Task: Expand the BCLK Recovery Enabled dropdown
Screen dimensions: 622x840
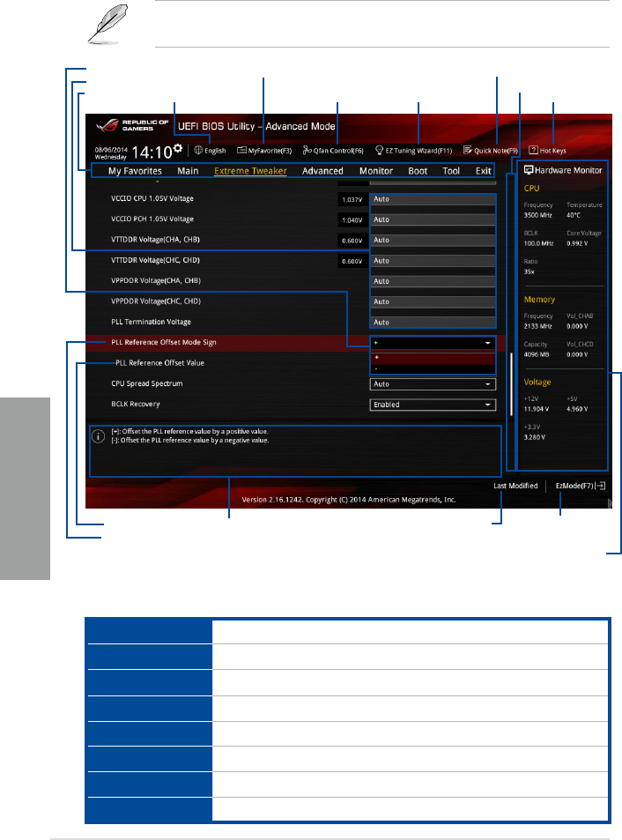Action: pos(433,405)
